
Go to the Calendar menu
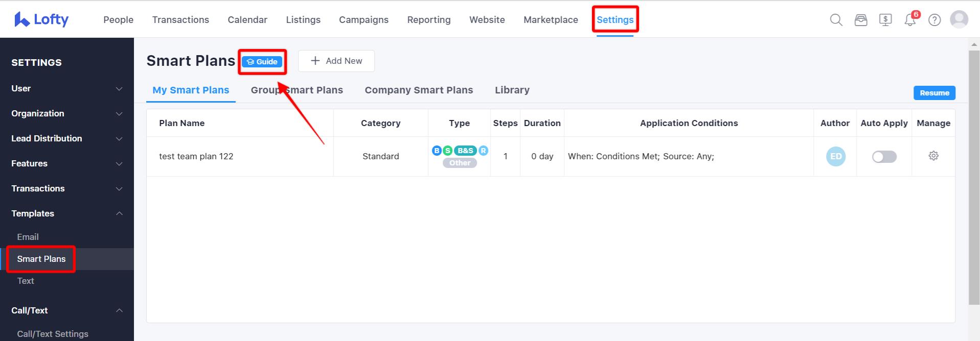click(247, 19)
